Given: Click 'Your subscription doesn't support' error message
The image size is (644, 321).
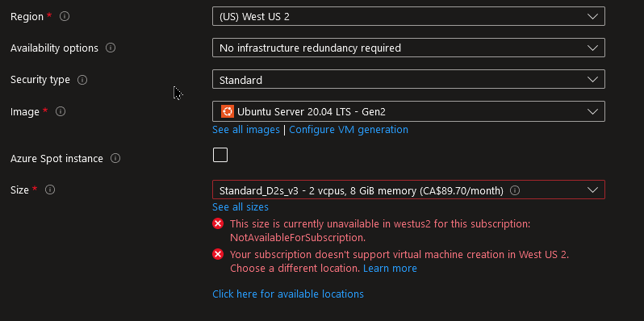Looking at the screenshot, I should (x=399, y=261).
